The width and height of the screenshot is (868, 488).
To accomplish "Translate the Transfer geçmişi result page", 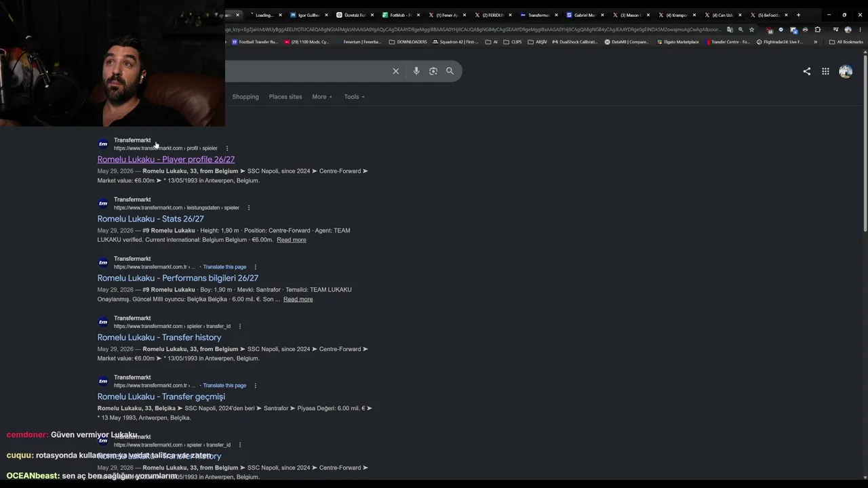I will 224,386.
